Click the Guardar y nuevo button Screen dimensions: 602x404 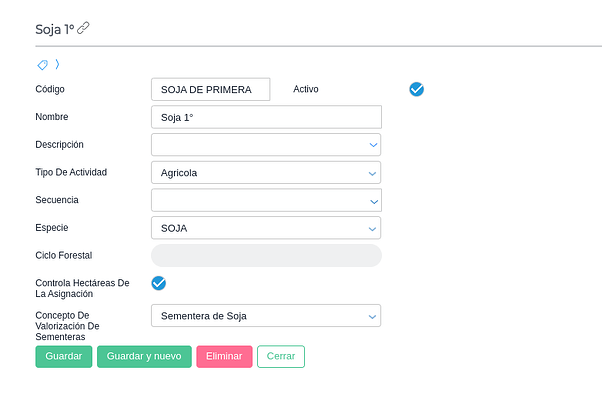[x=144, y=357]
